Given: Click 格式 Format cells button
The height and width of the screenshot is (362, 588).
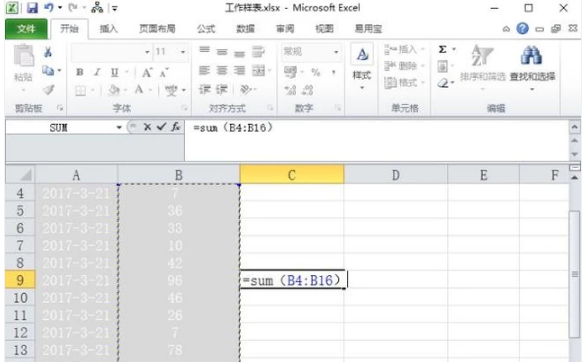Looking at the screenshot, I should click(404, 82).
